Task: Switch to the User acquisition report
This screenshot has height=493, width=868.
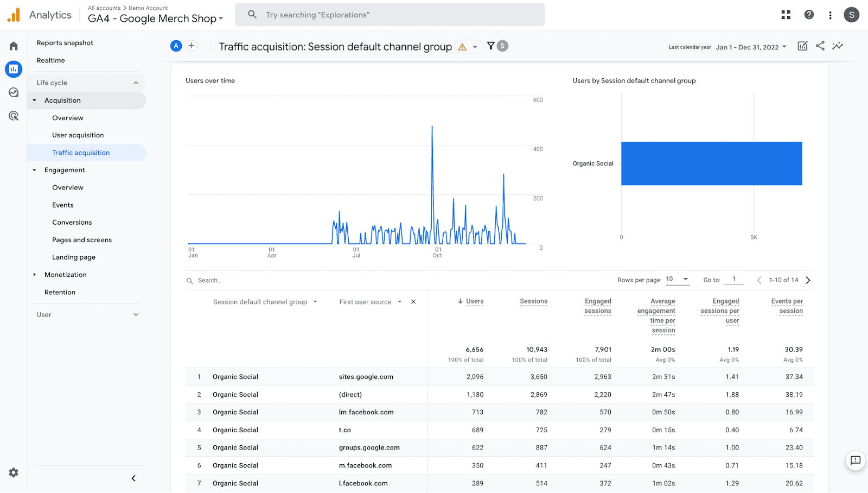Action: [x=78, y=135]
